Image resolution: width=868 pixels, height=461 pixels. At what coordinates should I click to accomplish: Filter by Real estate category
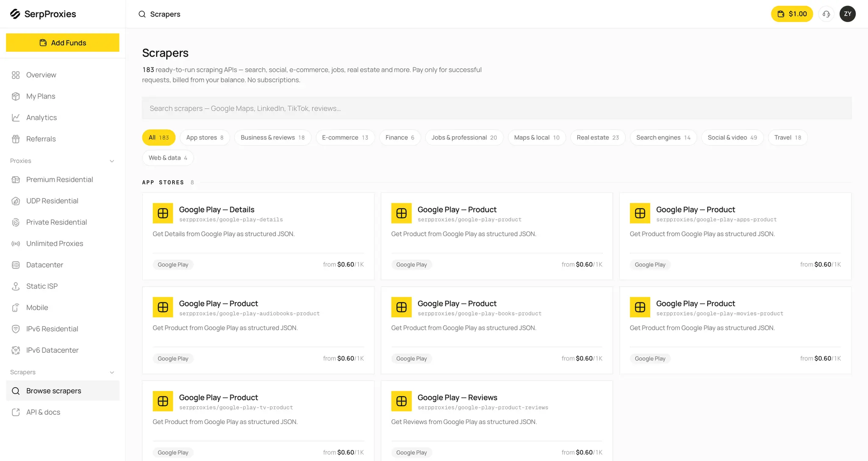click(x=598, y=137)
